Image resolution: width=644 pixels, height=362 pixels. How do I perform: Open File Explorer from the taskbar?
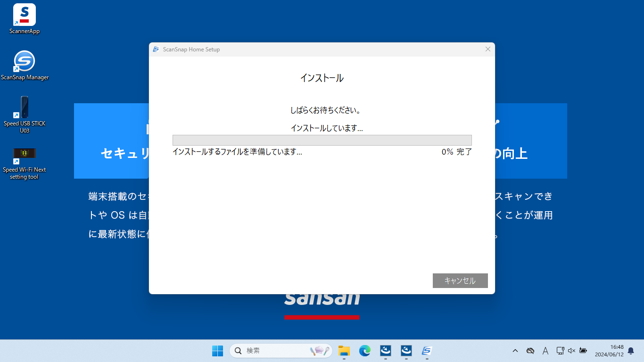344,351
